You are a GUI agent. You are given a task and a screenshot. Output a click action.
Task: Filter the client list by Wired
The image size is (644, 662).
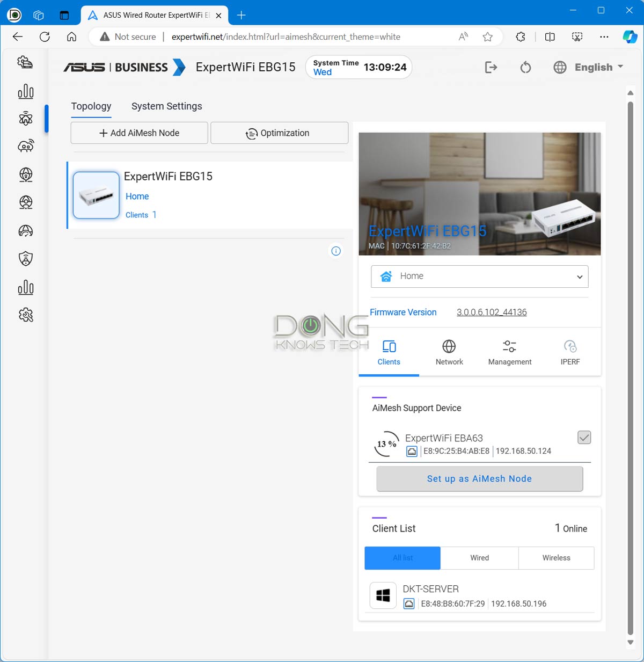[x=480, y=558]
